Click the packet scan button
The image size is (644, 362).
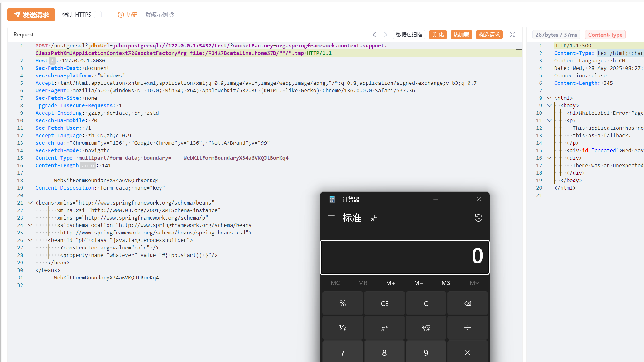[x=409, y=35]
